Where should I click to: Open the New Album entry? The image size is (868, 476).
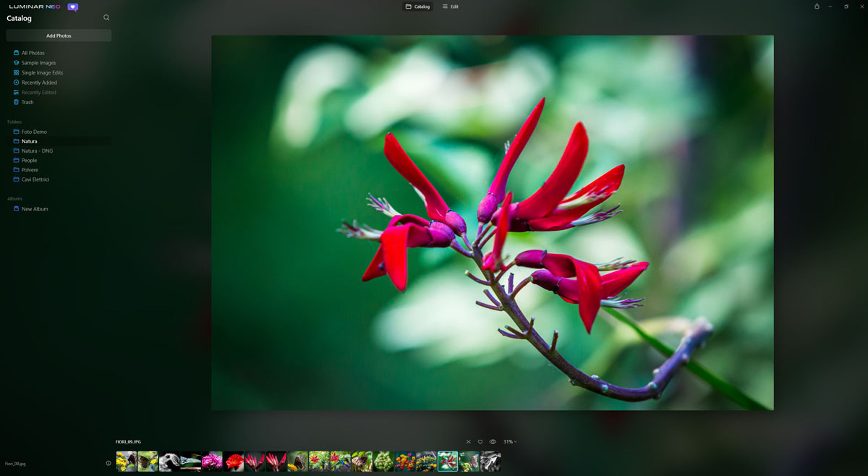[x=35, y=209]
